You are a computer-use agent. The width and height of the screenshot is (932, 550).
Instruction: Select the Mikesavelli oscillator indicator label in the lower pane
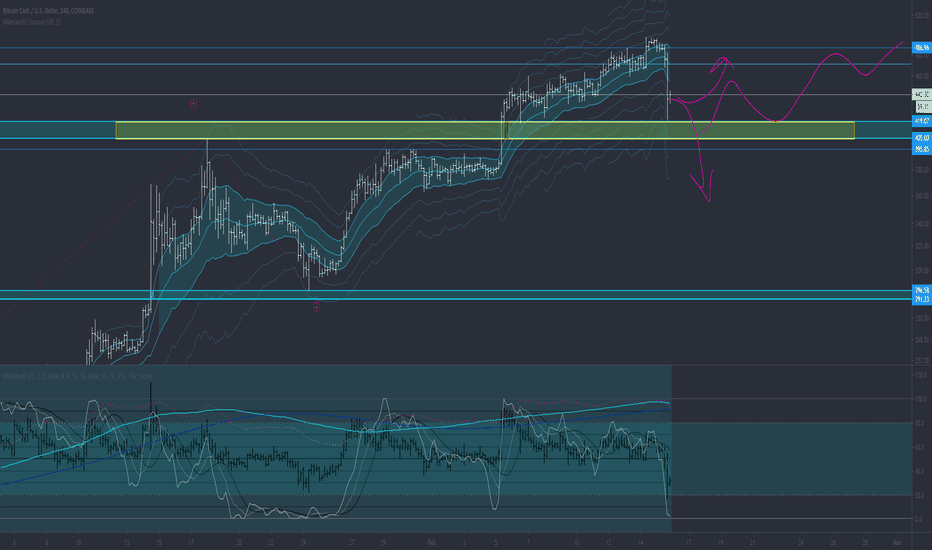[x=77, y=376]
